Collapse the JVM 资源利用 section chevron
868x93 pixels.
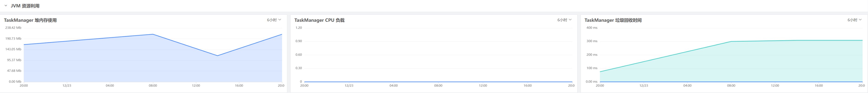pyautogui.click(x=6, y=6)
